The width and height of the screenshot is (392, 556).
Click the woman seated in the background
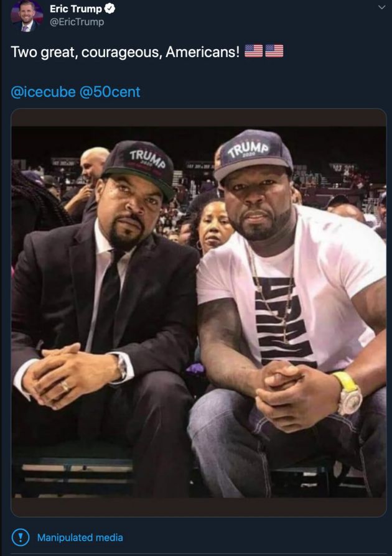(x=213, y=227)
